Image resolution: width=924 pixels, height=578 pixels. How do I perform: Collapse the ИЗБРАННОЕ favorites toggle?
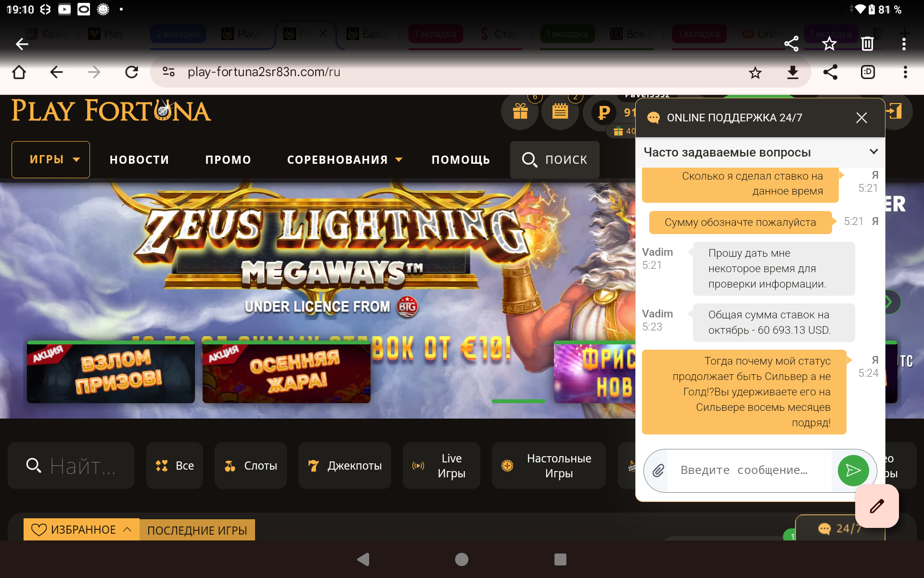pyautogui.click(x=81, y=529)
